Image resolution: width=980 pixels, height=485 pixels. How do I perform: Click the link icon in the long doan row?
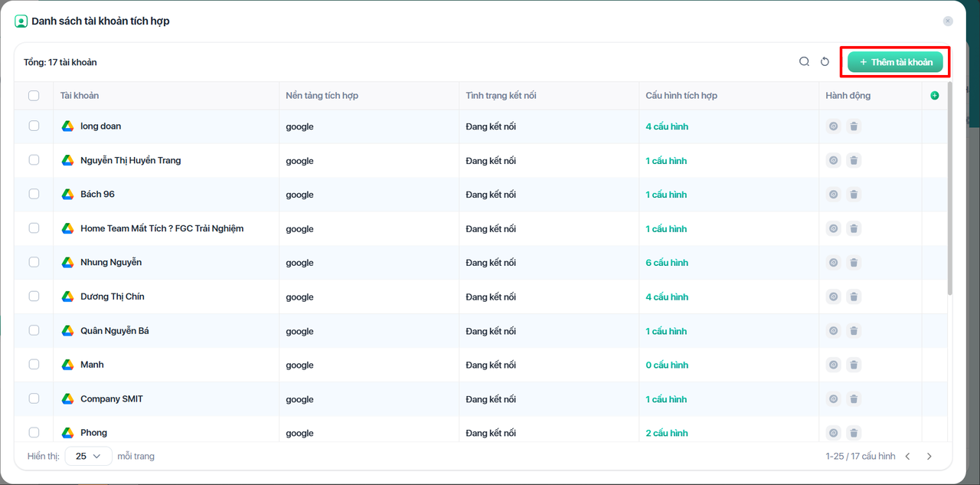[834, 126]
